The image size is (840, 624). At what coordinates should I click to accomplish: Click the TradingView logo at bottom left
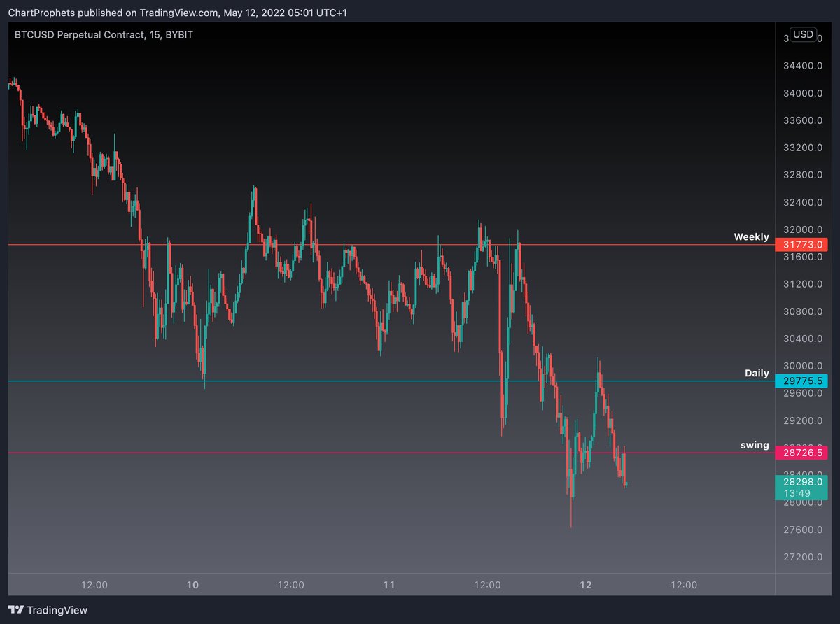[x=48, y=610]
